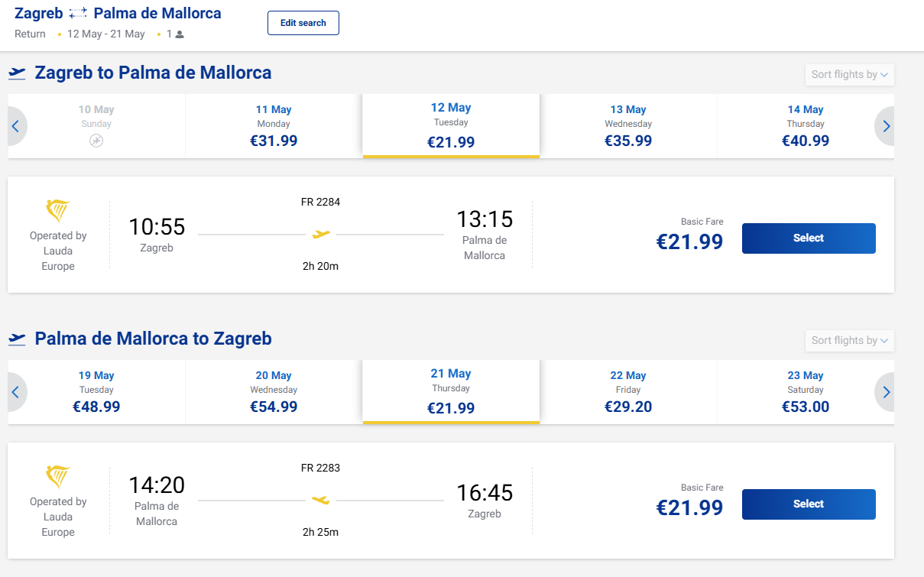
Task: Click the yellow plane icon on FR 2283
Action: pyautogui.click(x=321, y=500)
